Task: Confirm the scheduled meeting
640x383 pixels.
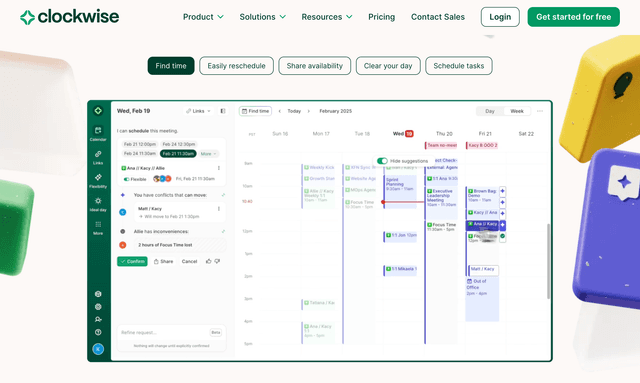Action: 132,261
